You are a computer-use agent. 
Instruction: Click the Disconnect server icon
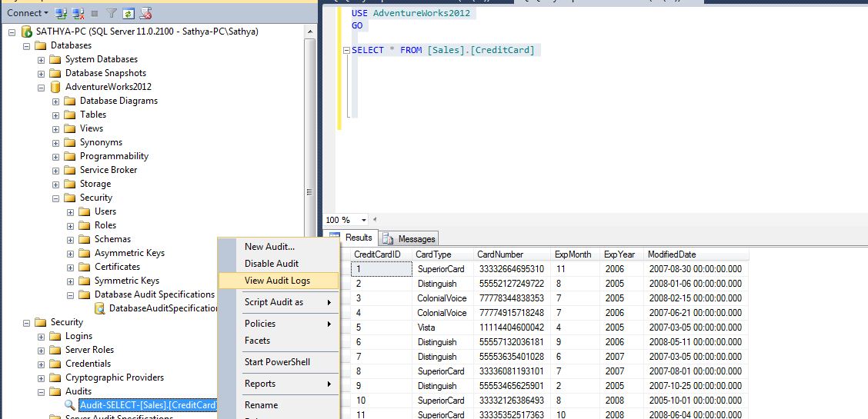point(78,13)
